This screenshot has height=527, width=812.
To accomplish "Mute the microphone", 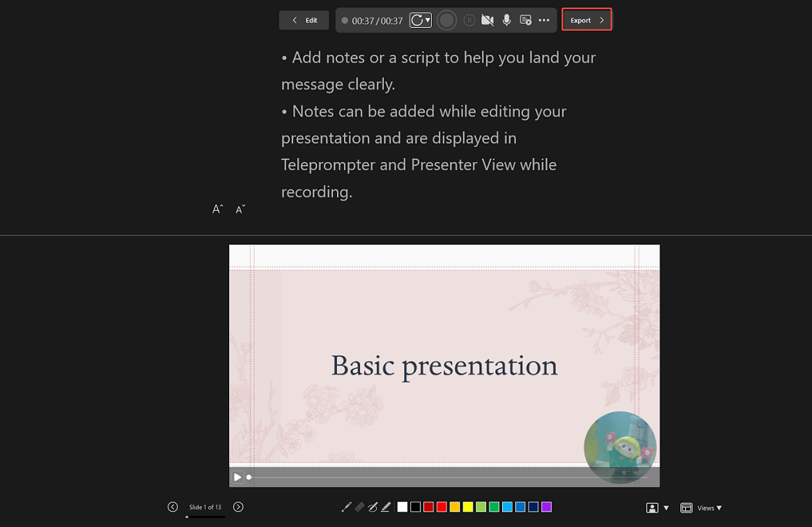I will click(x=506, y=20).
